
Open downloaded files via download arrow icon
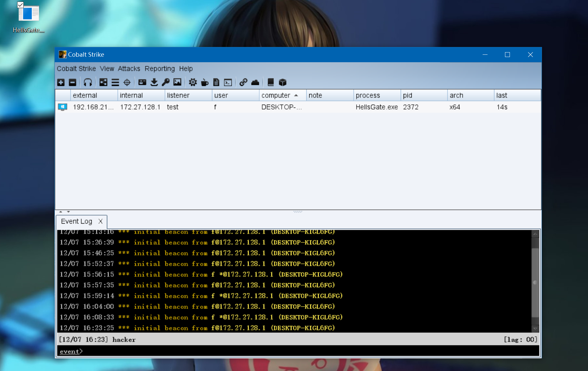pos(154,82)
